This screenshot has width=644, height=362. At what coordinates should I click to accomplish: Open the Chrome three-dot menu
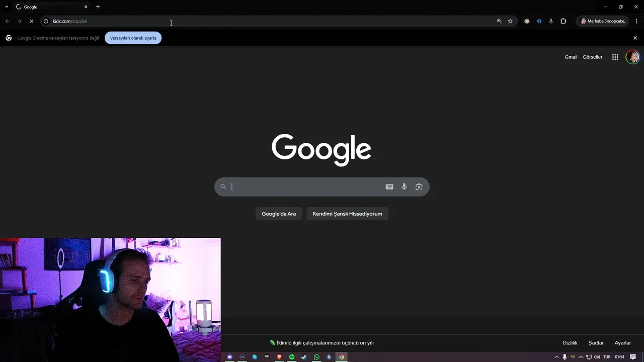pos(637,21)
